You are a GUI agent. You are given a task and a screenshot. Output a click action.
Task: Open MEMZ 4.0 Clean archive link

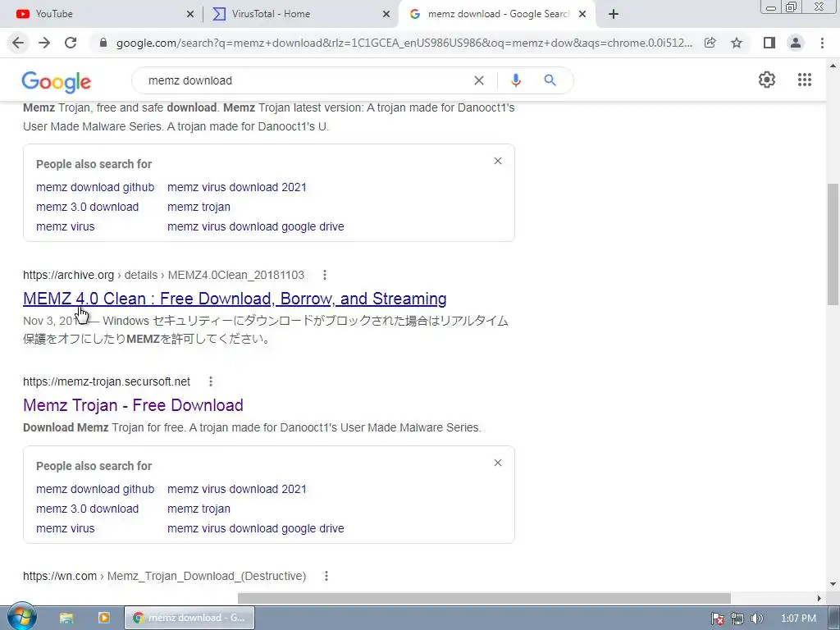click(x=235, y=299)
